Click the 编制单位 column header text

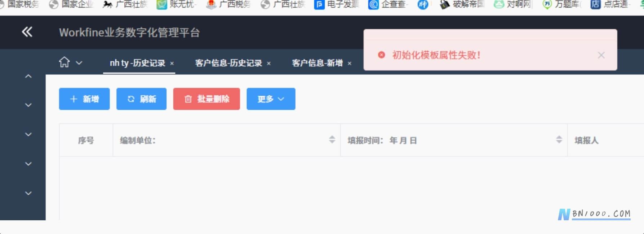(138, 140)
